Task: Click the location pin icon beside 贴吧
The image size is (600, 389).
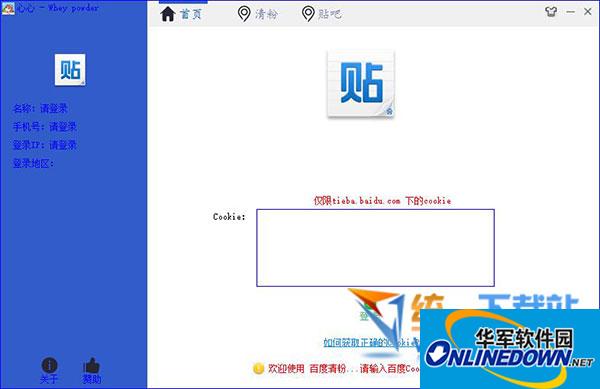Action: [308, 14]
